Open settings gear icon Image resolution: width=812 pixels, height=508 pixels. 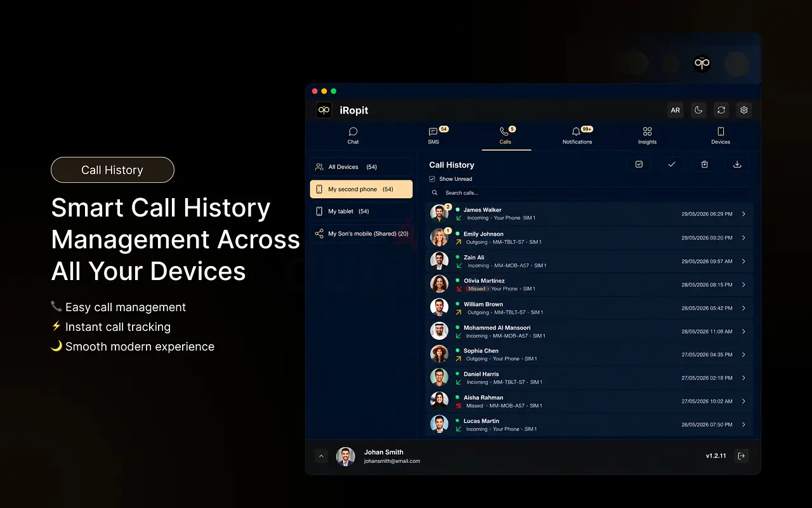(x=744, y=110)
